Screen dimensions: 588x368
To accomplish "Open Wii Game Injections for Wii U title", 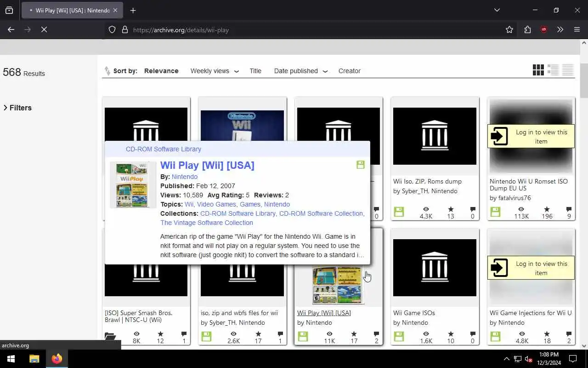I will pos(531,313).
